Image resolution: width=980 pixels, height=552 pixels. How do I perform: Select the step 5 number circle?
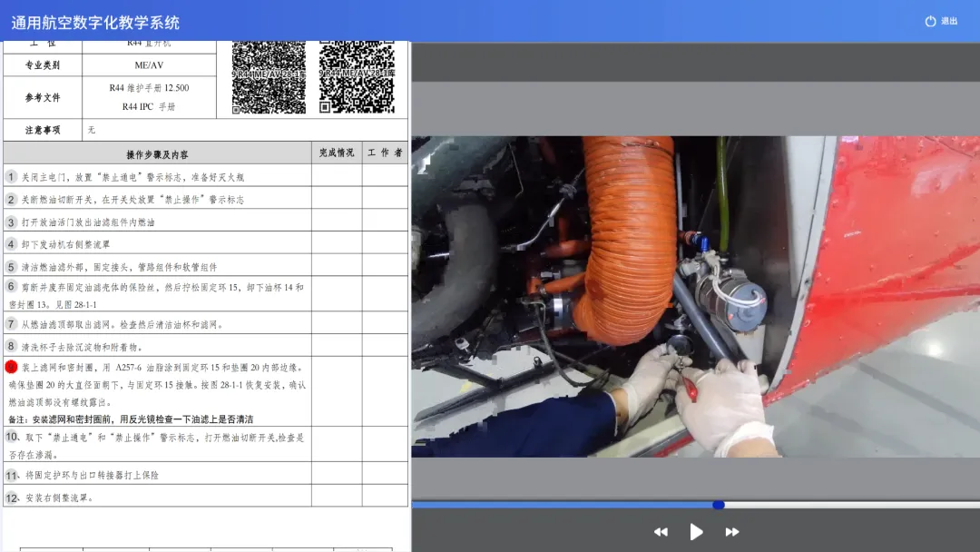11,267
